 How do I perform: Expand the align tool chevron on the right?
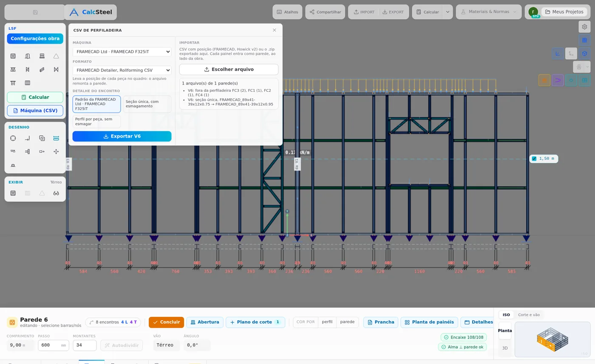tap(587, 67)
